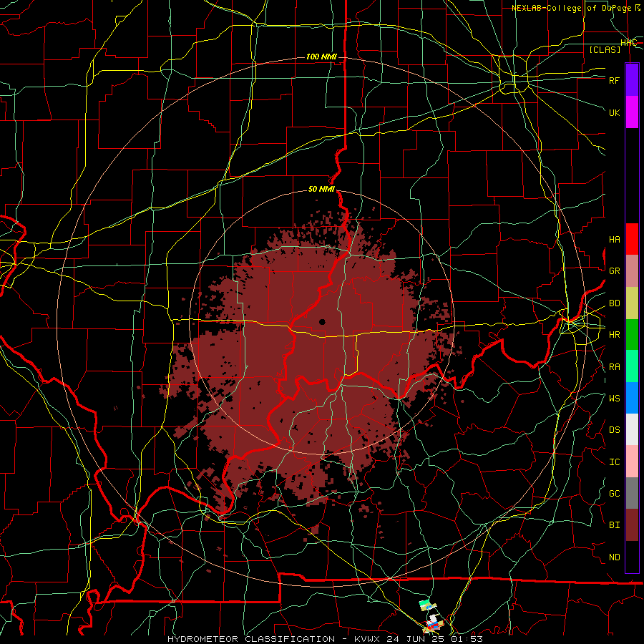Pick the blue WS legend swatch
The image size is (644, 644).
coord(632,398)
